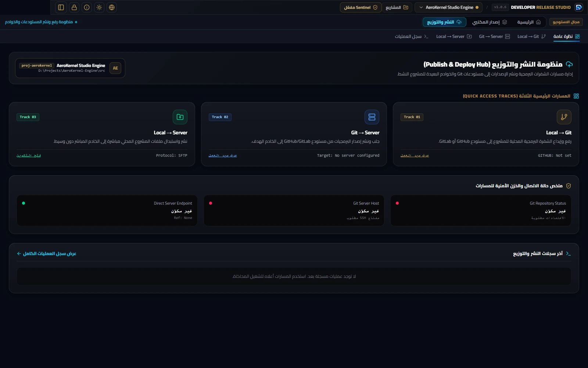Click the folder upload icon on Track 03 card
588x368 pixels.
tap(180, 117)
